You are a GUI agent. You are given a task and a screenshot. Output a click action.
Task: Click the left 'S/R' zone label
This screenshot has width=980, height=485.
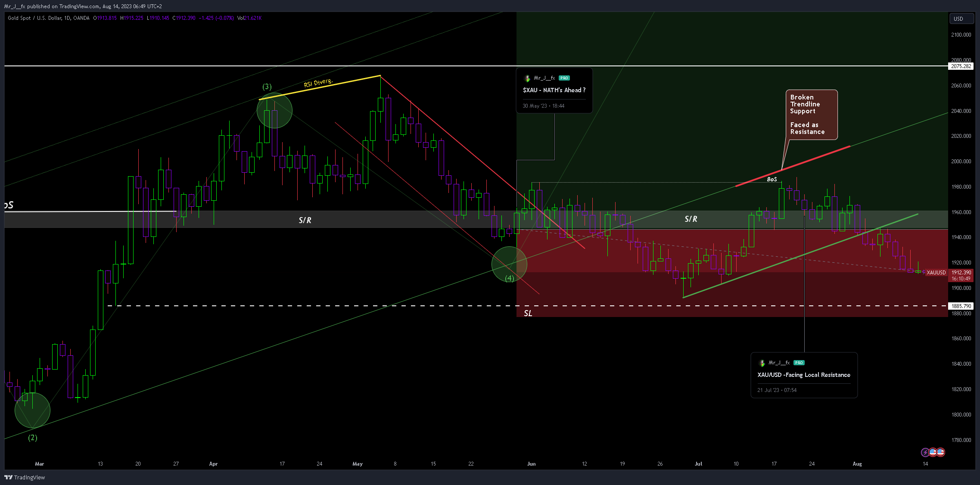pos(305,221)
